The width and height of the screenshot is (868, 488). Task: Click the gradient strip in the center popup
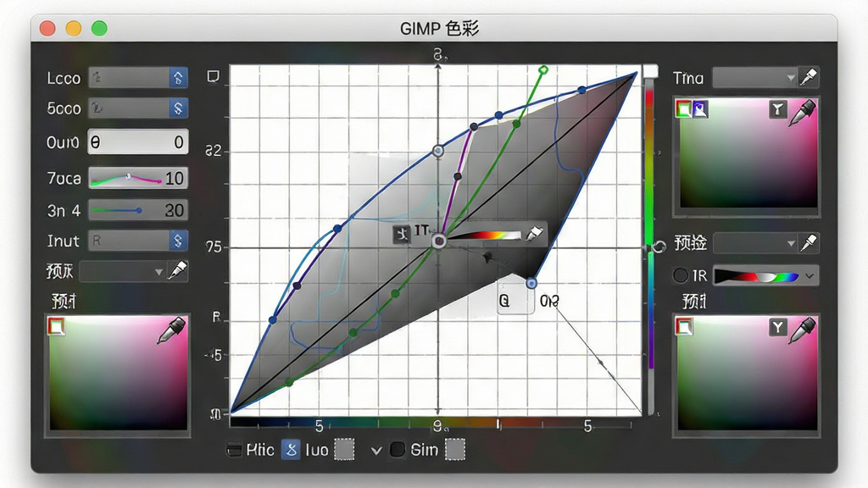pos(486,236)
